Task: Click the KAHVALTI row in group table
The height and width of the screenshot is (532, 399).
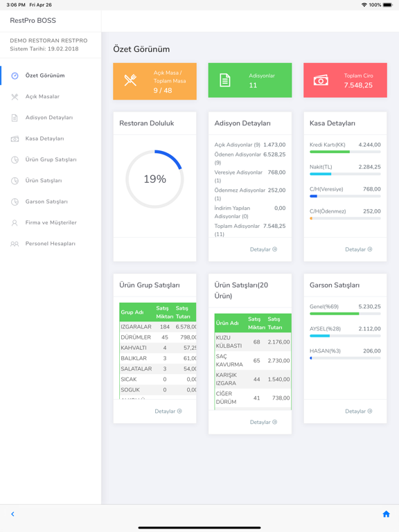Action: point(158,348)
